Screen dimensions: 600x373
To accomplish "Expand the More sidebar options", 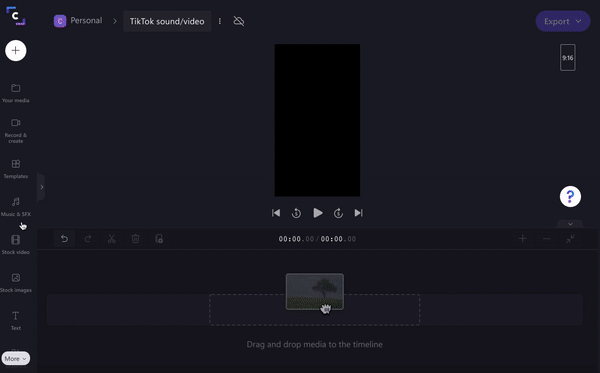I will pyautogui.click(x=16, y=358).
